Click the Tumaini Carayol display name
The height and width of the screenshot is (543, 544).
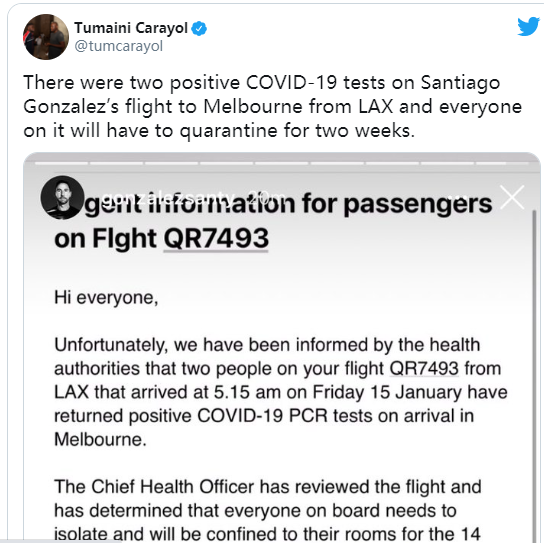click(x=131, y=28)
